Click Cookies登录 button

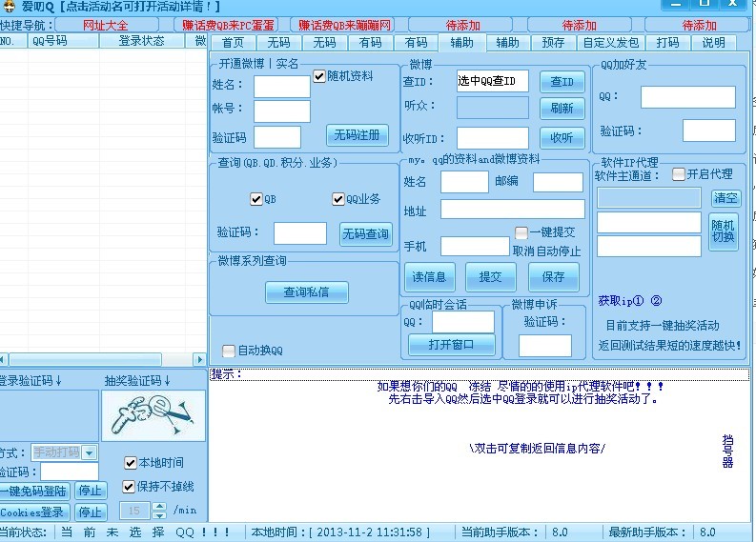33,512
